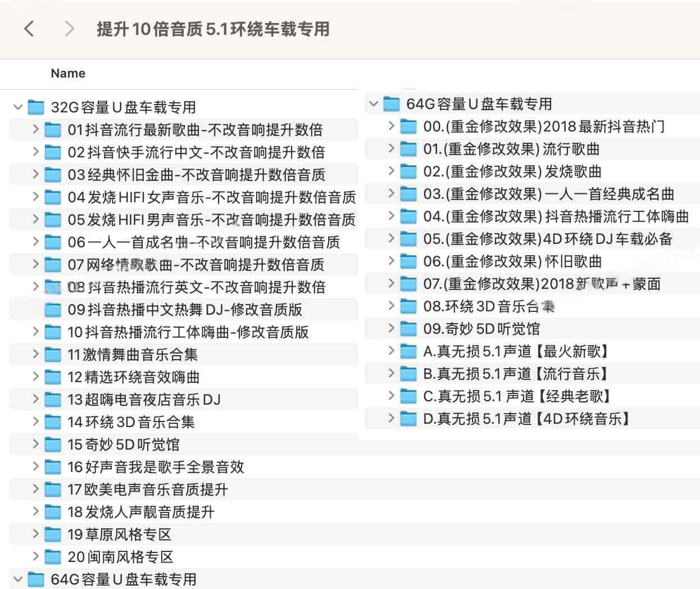Click the folder icon of 08.环绕3D音乐合集
700x589 pixels.
[408, 306]
